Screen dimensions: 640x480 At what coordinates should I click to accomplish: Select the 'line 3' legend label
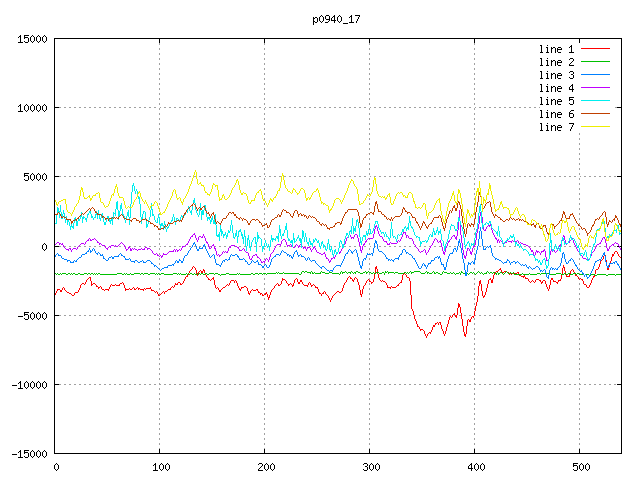[556, 75]
